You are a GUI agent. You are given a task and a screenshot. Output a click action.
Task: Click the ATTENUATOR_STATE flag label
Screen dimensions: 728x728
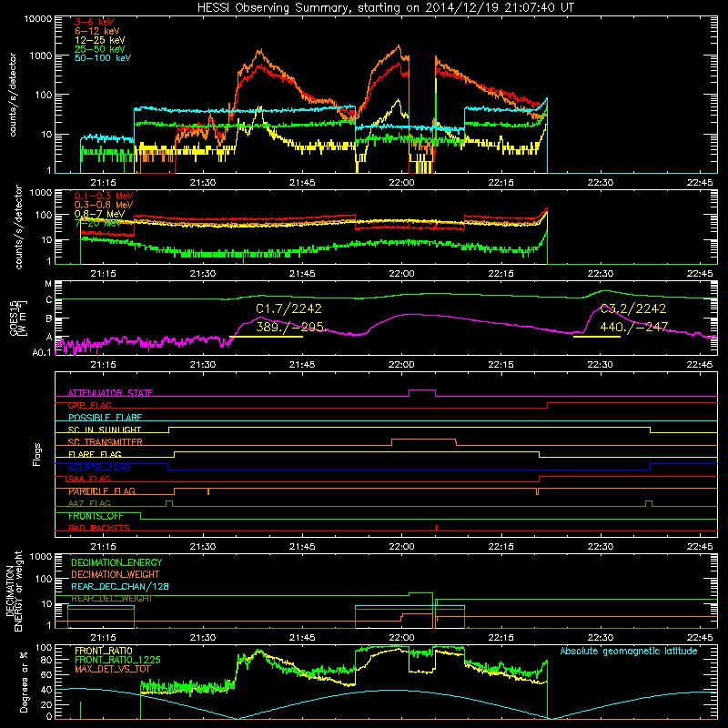coord(110,393)
